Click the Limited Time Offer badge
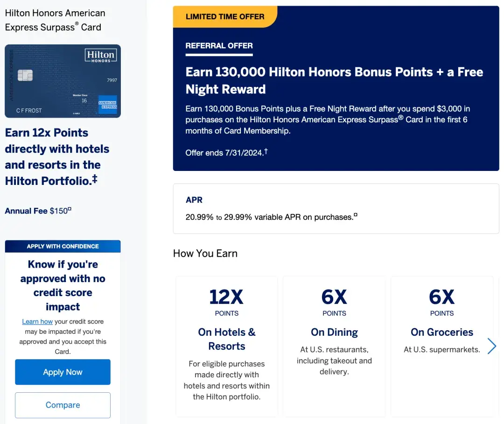The image size is (504, 424). [x=225, y=17]
